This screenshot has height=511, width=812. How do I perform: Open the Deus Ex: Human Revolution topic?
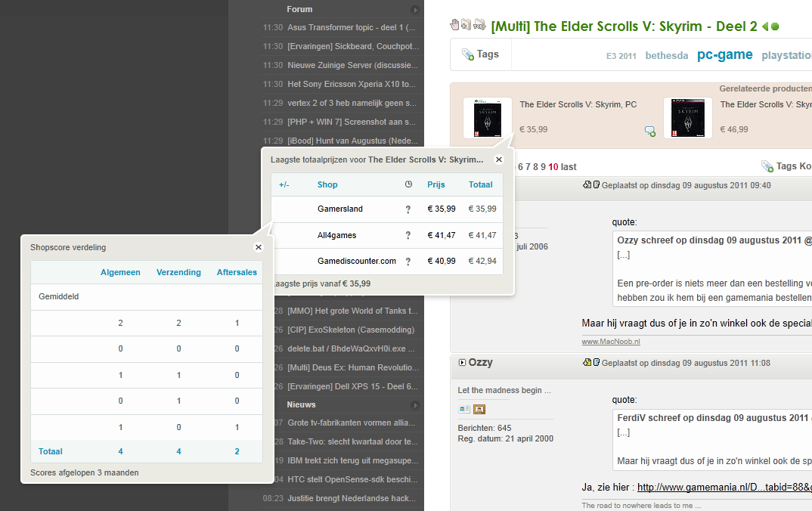(353, 367)
